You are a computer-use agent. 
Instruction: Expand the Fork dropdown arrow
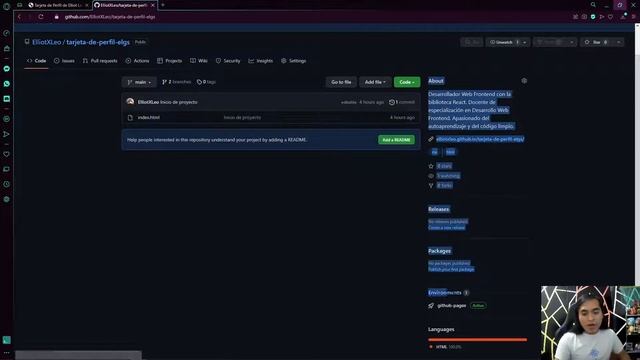click(x=572, y=42)
